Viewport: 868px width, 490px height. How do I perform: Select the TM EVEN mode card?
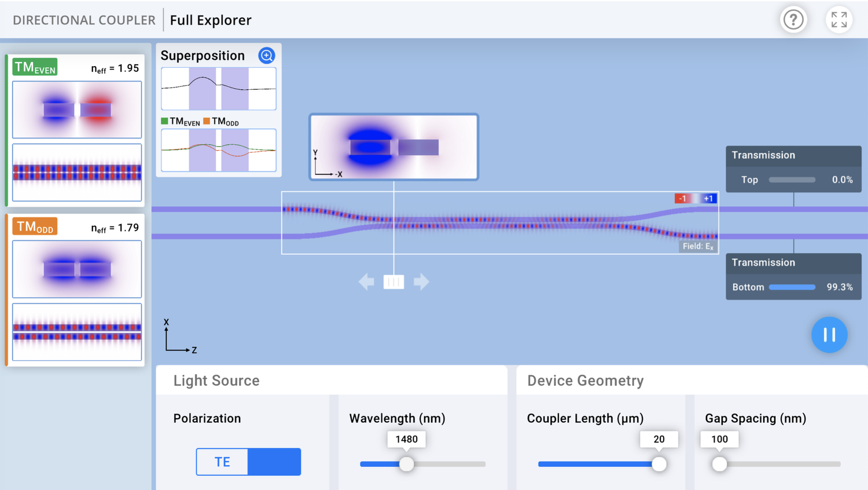76,126
